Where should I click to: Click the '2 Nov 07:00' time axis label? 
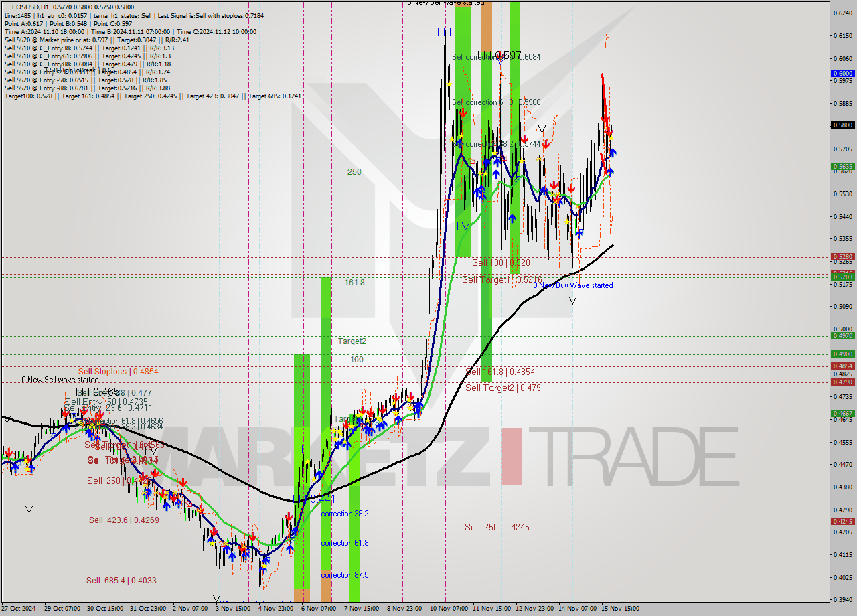190,609
